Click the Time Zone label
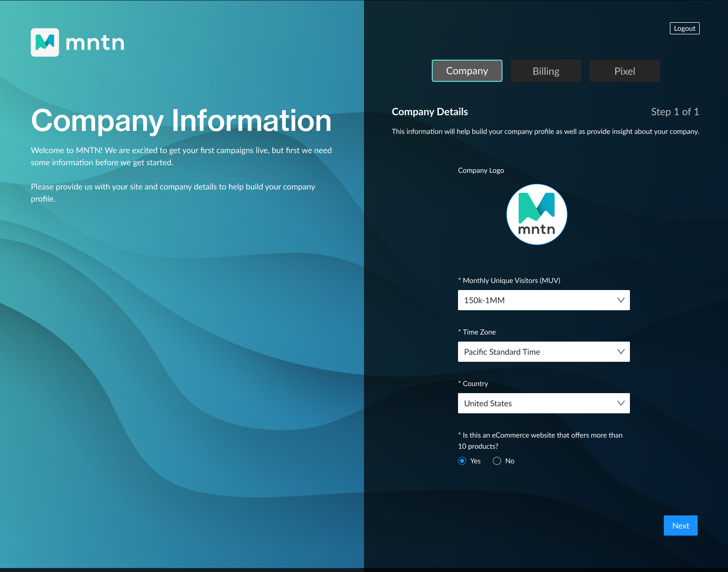 click(477, 332)
